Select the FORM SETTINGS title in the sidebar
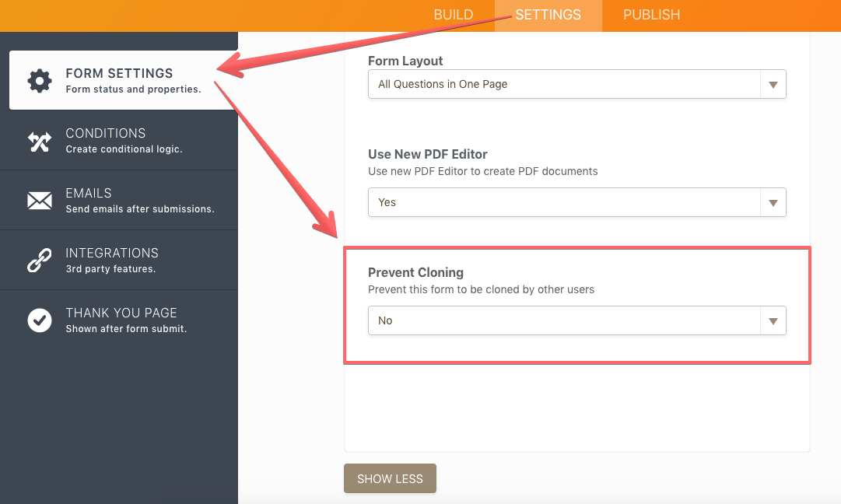 (119, 73)
